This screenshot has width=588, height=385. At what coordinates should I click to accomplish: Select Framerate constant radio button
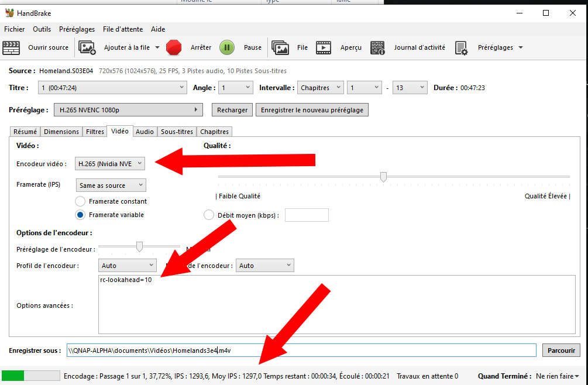click(x=80, y=201)
